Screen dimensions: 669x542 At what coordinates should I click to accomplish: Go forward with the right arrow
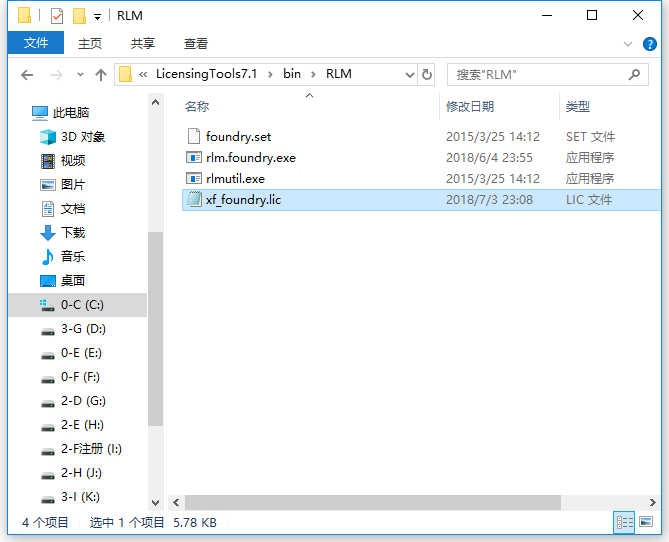(x=56, y=75)
